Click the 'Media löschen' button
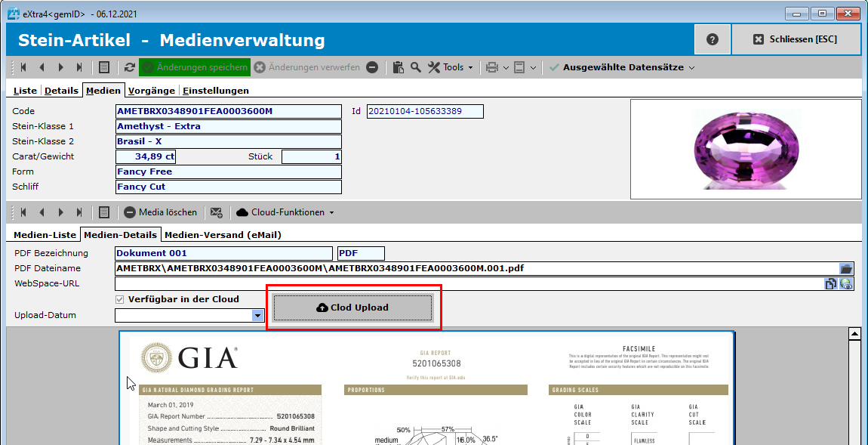The width and height of the screenshot is (868, 445). point(160,212)
